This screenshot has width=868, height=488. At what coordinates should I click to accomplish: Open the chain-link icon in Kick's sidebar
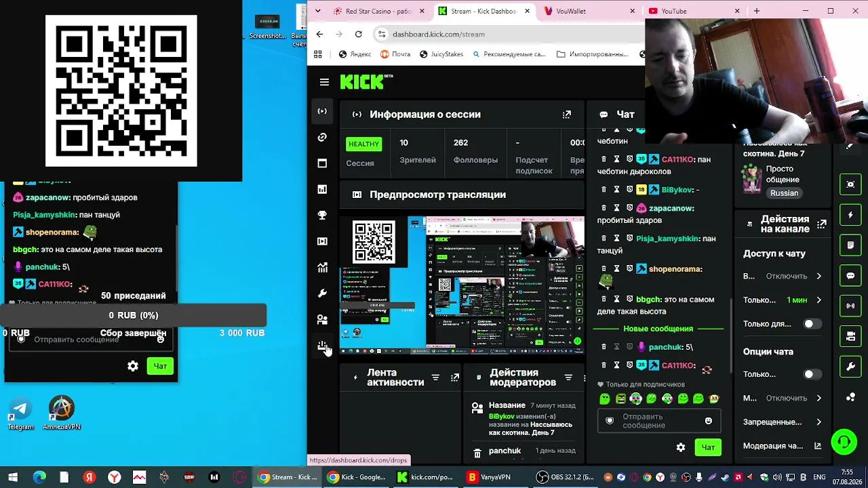(x=322, y=138)
